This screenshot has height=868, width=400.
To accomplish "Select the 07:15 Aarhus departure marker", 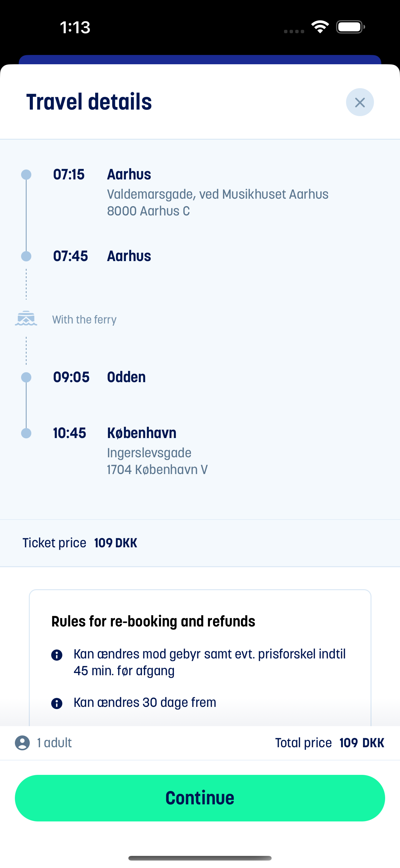I will click(x=26, y=174).
